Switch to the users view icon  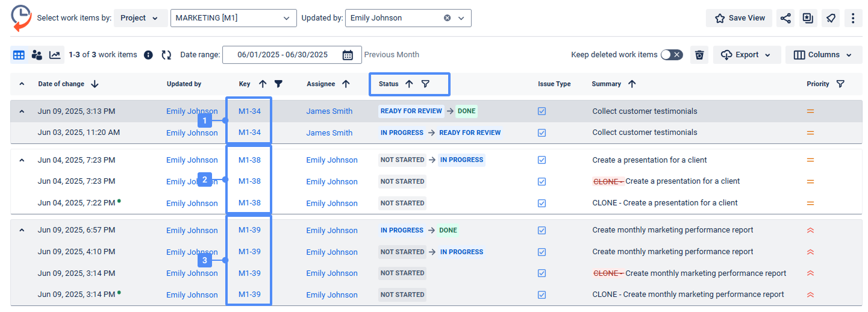coord(37,55)
